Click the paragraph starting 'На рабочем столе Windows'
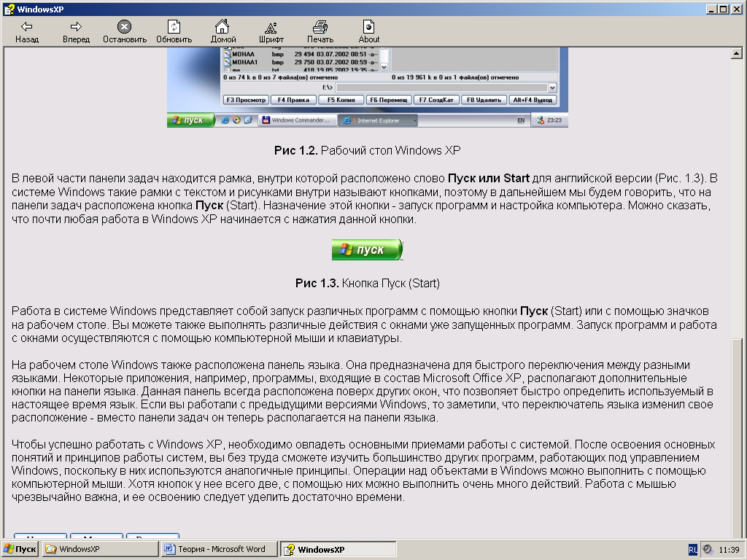The width and height of the screenshot is (747, 560). click(363, 392)
